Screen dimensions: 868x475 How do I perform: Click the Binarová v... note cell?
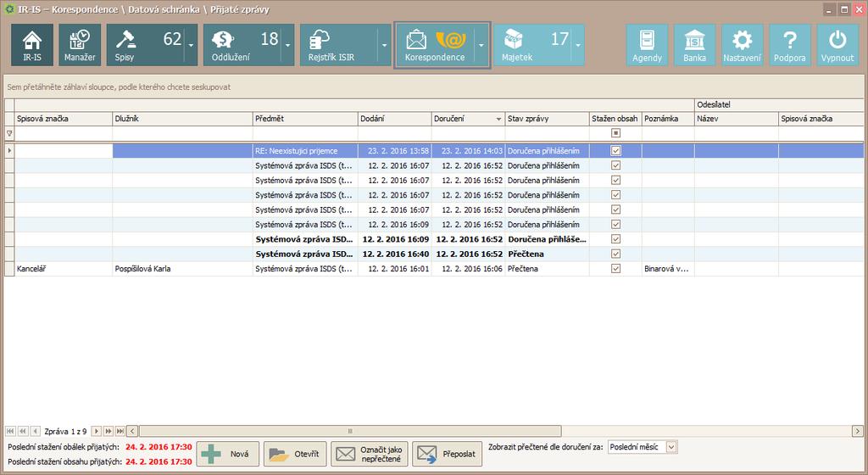(666, 269)
